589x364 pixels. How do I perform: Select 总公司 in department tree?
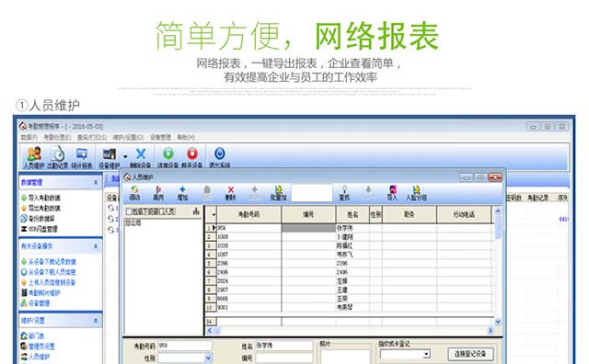coord(133,222)
